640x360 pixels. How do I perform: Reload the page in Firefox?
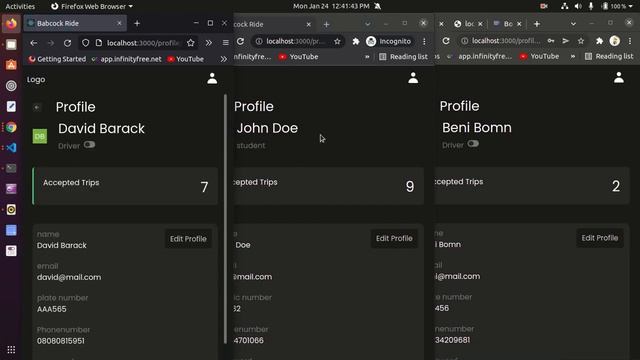[x=67, y=43]
